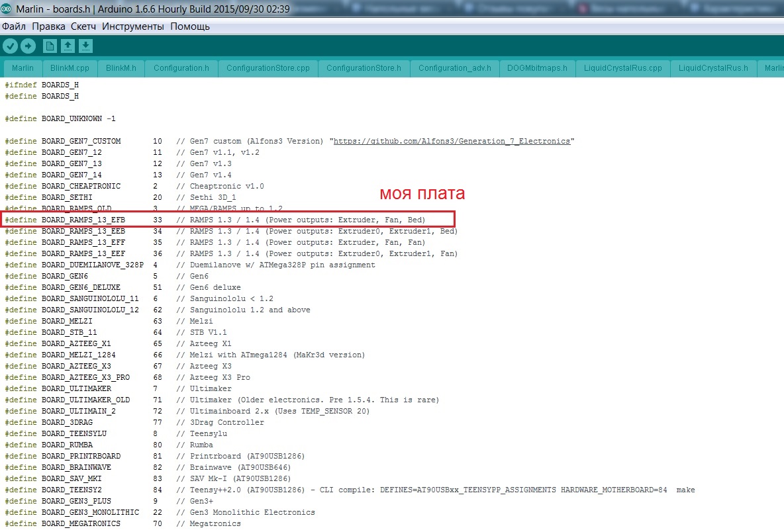784x532 pixels.
Task: Click the BOARD_BRAINWAVE identifier
Action: coord(76,467)
